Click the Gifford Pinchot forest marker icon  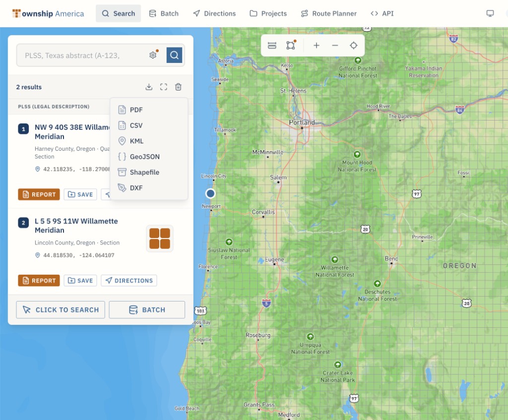pyautogui.click(x=358, y=60)
